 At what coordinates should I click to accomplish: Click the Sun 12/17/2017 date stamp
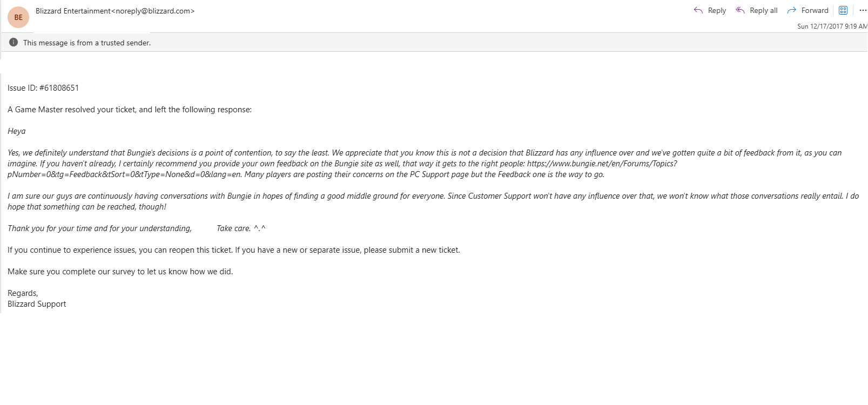click(832, 26)
